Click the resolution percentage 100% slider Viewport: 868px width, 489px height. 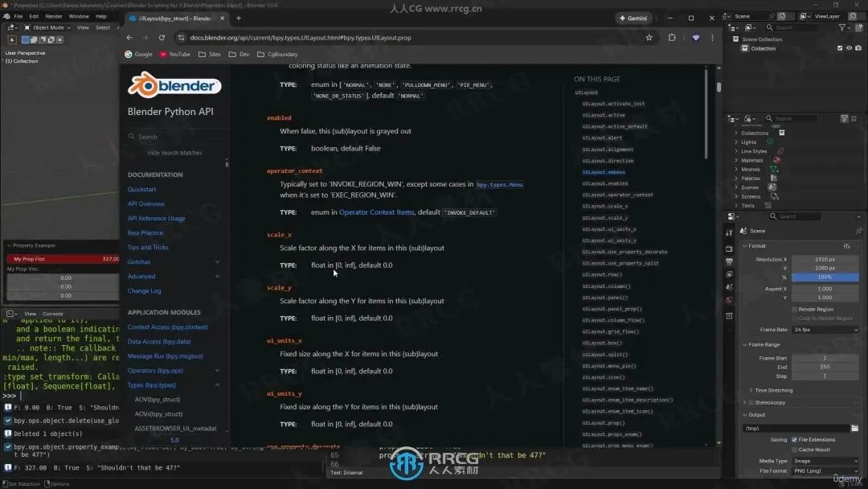pyautogui.click(x=825, y=277)
